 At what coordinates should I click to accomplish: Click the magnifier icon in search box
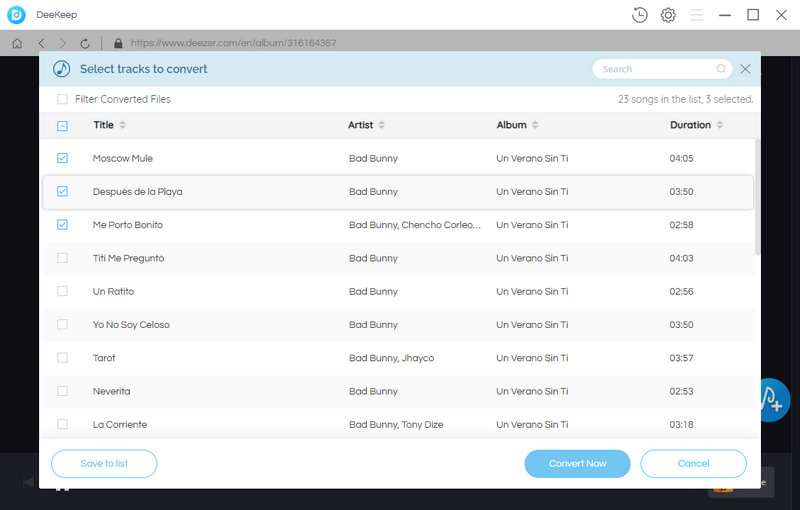tap(720, 69)
